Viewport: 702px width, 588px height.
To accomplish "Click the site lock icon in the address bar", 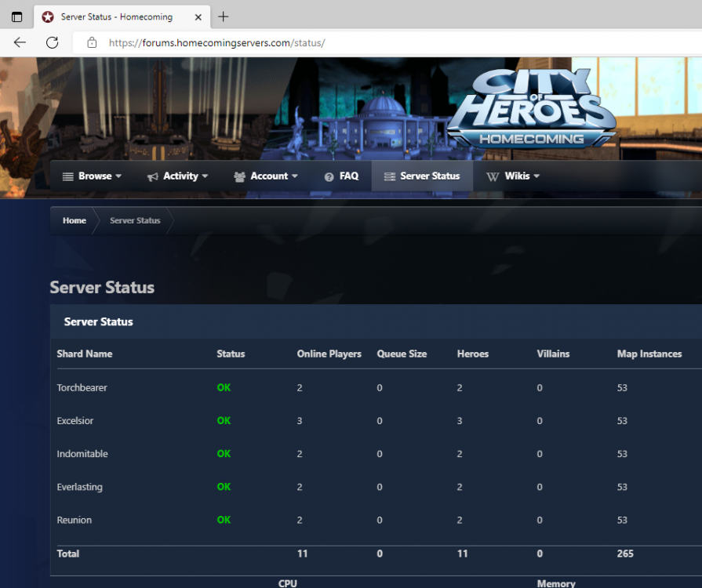I will pos(93,42).
